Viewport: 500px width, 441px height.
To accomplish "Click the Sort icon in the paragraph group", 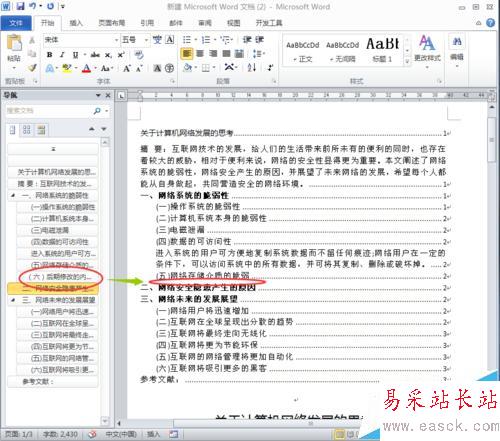I will click(252, 68).
